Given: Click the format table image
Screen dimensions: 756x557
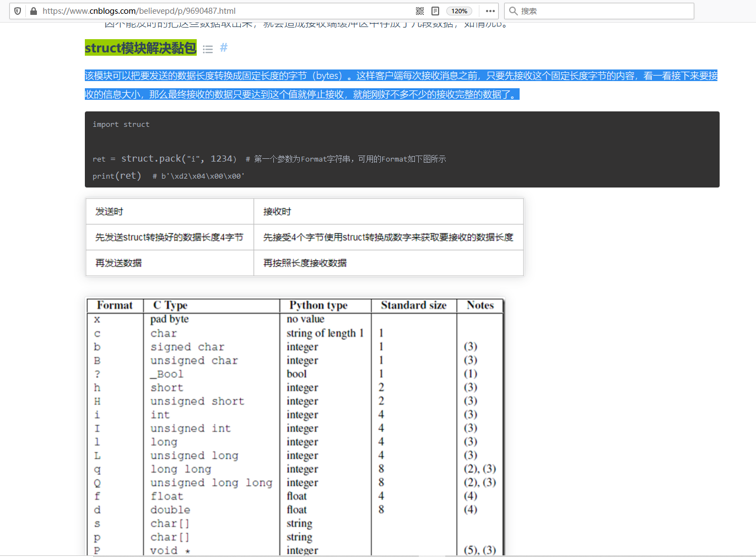Looking at the screenshot, I should coord(295,427).
